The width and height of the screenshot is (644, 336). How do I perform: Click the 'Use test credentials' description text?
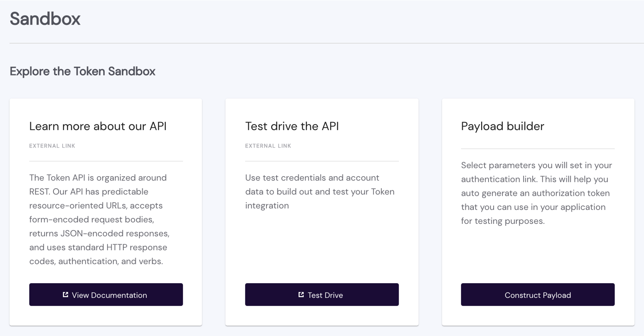tap(320, 192)
